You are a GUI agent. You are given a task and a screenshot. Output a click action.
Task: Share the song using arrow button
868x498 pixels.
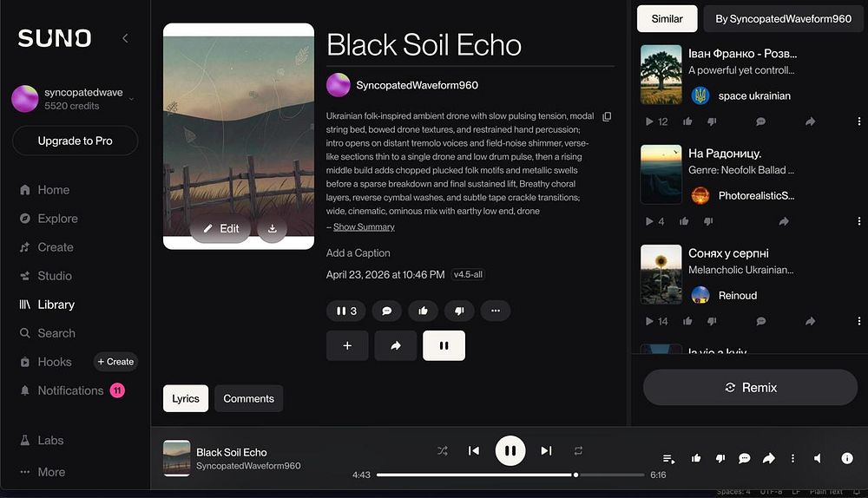point(395,346)
